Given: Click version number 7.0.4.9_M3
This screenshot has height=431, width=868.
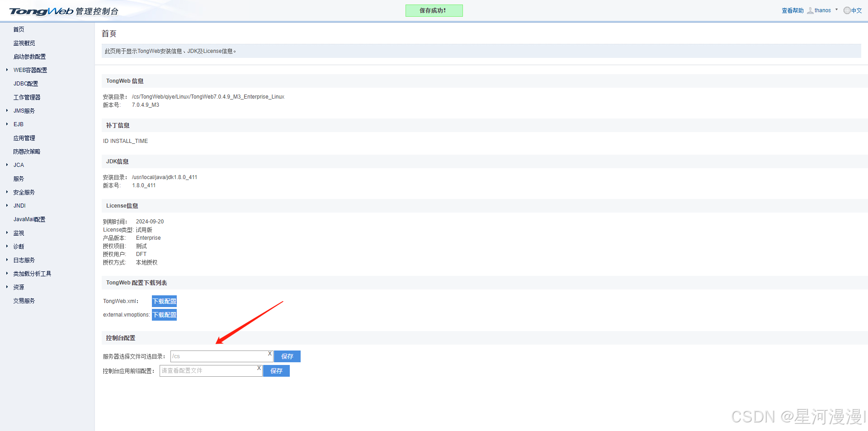Looking at the screenshot, I should tap(146, 105).
